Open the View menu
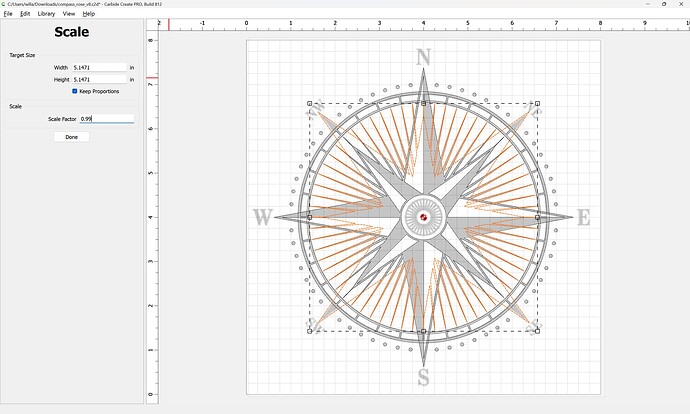The width and height of the screenshot is (690, 414). (68, 14)
